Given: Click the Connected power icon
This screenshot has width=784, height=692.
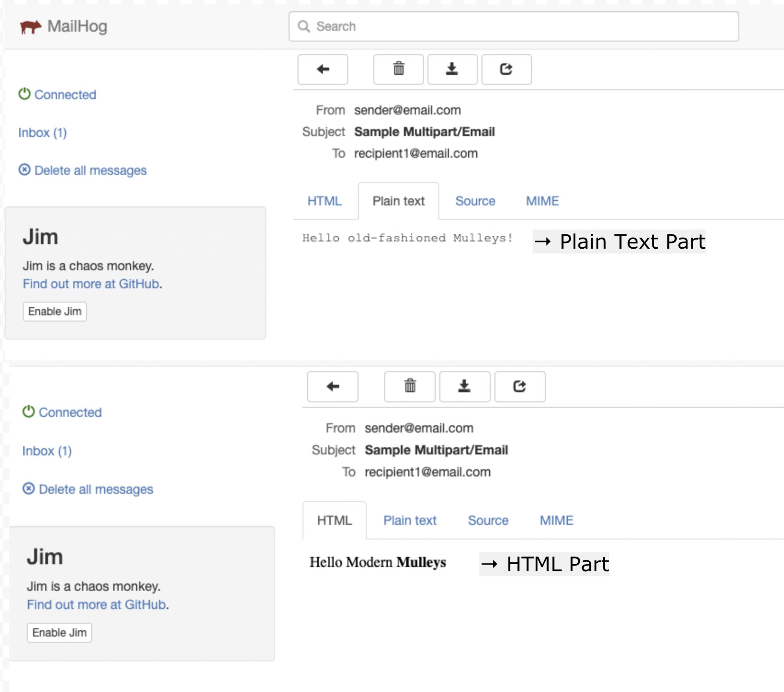Looking at the screenshot, I should point(24,94).
